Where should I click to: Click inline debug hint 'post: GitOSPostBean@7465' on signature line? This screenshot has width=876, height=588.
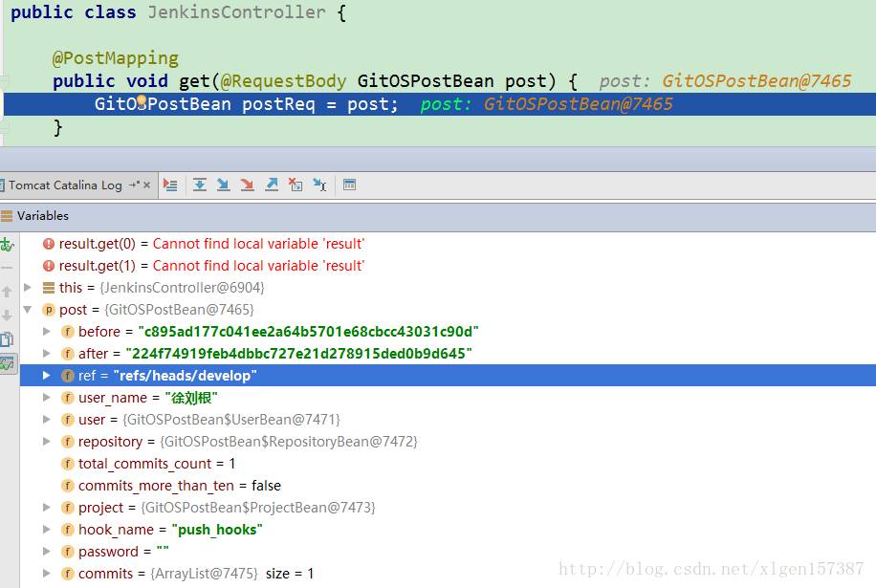click(x=725, y=81)
